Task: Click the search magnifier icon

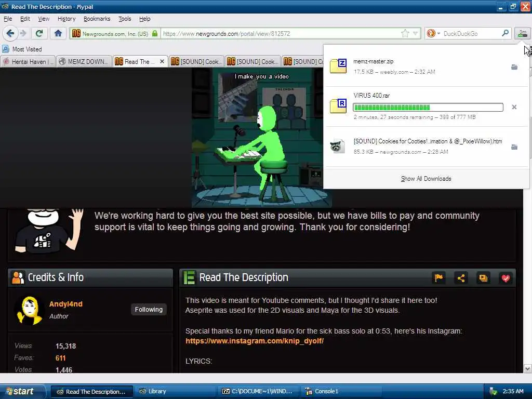Action: (x=505, y=33)
